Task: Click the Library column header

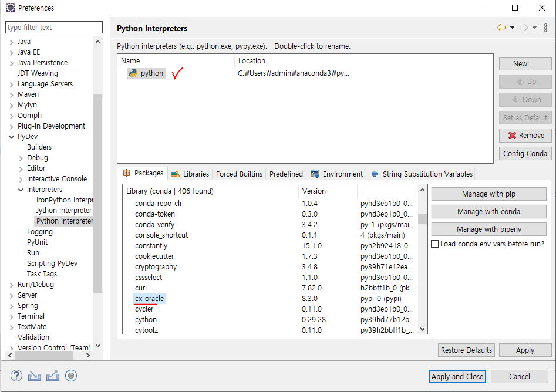Action: 210,191
